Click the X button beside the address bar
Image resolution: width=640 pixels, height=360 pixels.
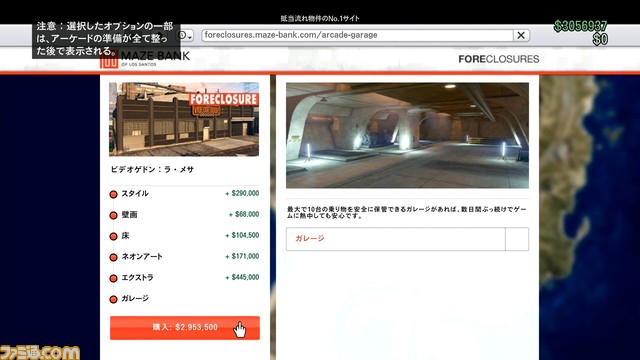[x=521, y=36]
